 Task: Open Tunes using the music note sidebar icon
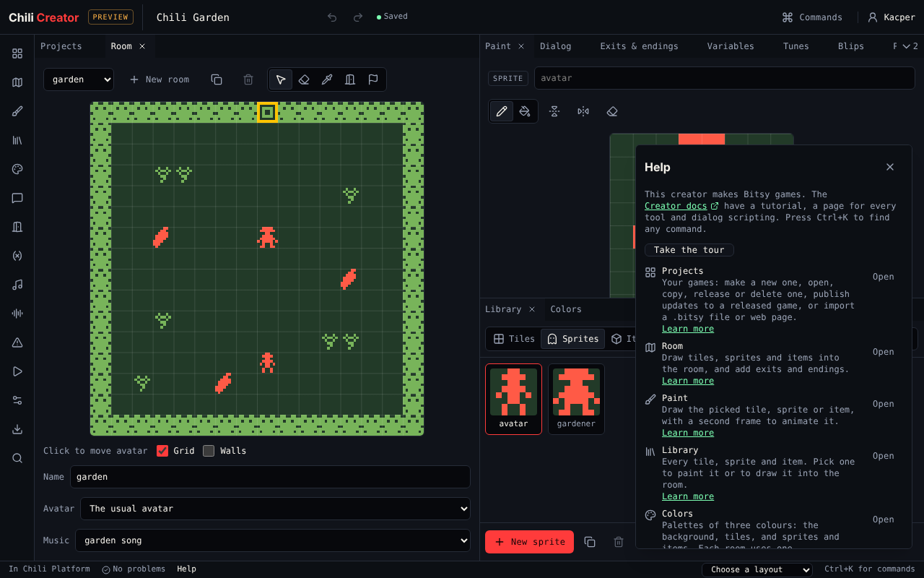[x=17, y=285]
